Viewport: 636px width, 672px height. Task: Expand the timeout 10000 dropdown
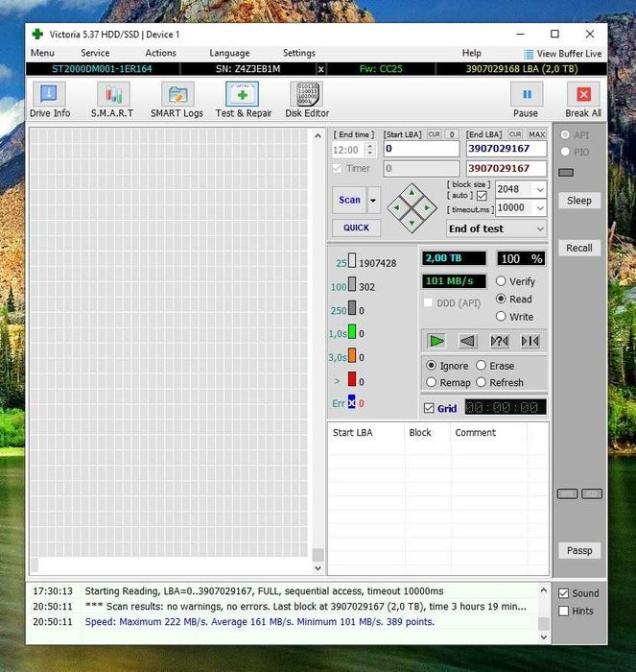[x=540, y=208]
